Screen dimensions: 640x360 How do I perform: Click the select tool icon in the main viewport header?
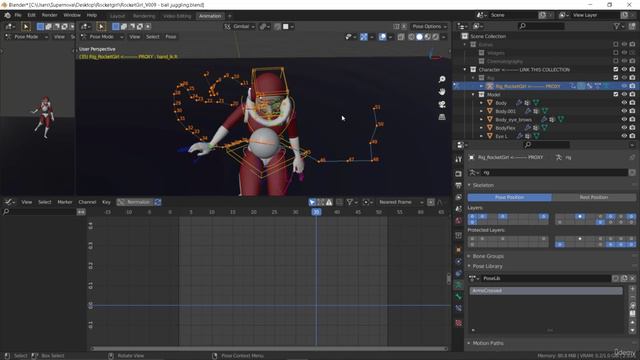(101, 27)
